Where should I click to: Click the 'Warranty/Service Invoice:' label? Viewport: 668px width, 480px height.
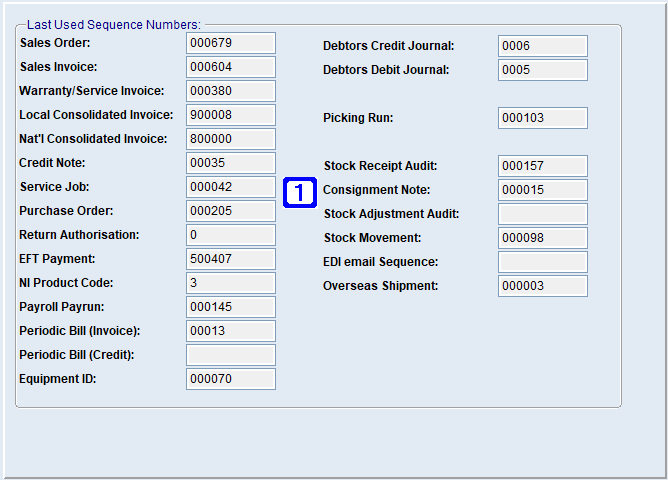[x=92, y=91]
